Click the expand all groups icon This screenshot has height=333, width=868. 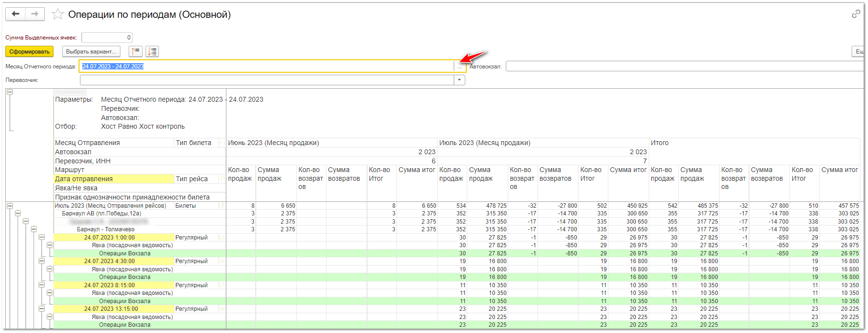coord(152,52)
